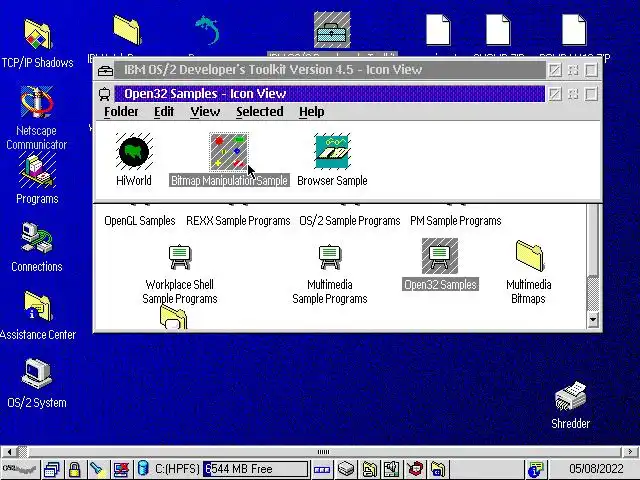Select the Shredder desktop icon

tap(570, 397)
